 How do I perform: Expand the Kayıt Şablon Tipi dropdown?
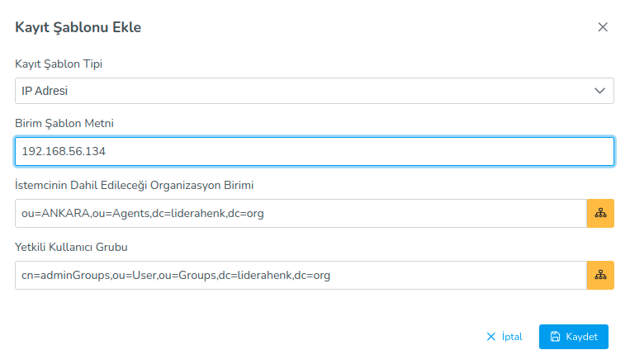314,91
